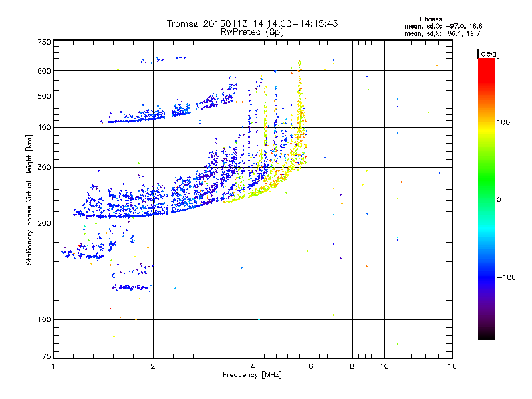Click the 'mean, sd,O: -97.0, 16.6' line
Screen dimensions: 532x399
443,26
